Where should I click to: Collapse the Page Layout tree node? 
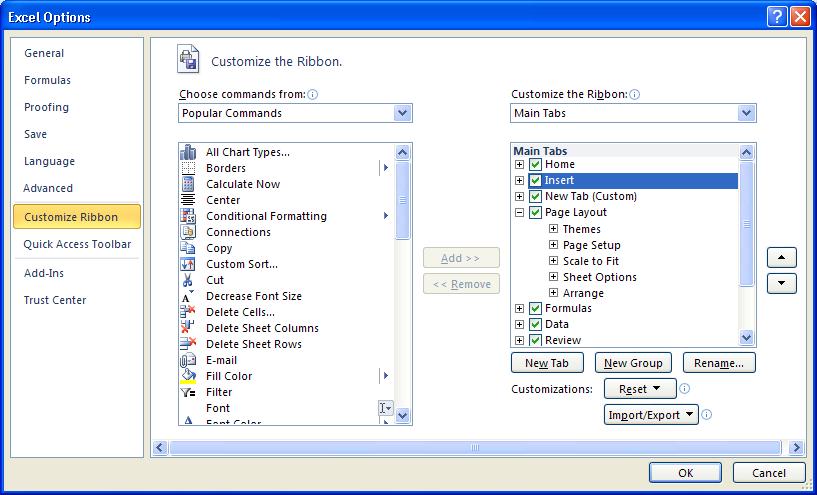pyautogui.click(x=520, y=213)
